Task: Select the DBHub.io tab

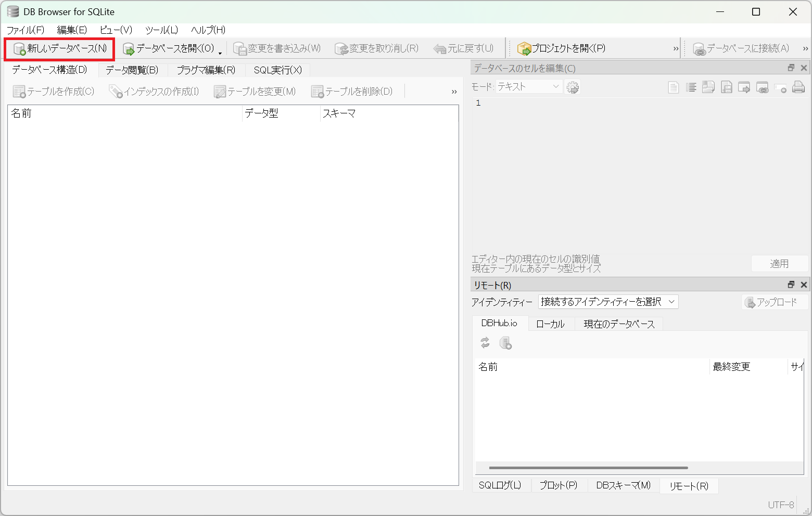Action: coord(499,323)
